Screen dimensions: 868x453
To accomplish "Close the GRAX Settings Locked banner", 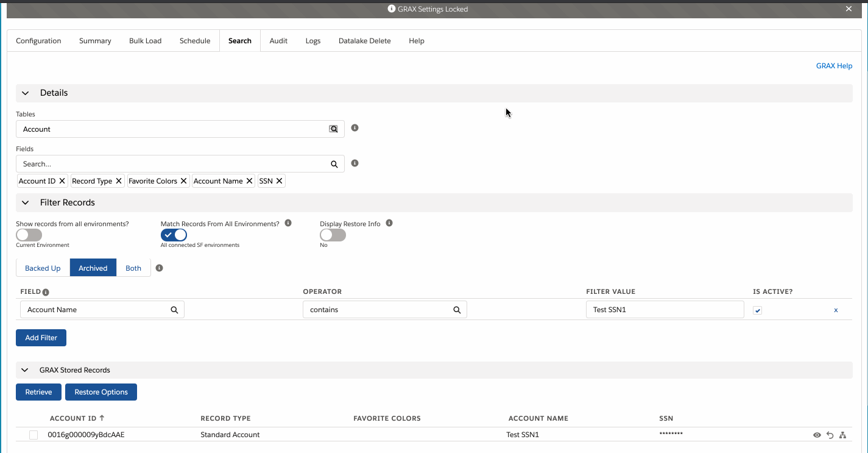I will 849,9.
